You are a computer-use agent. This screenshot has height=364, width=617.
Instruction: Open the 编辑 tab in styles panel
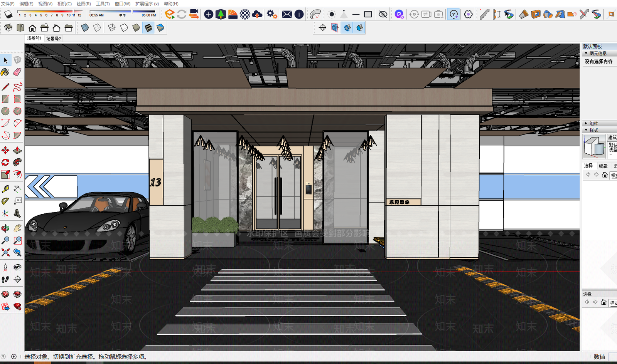tap(603, 166)
